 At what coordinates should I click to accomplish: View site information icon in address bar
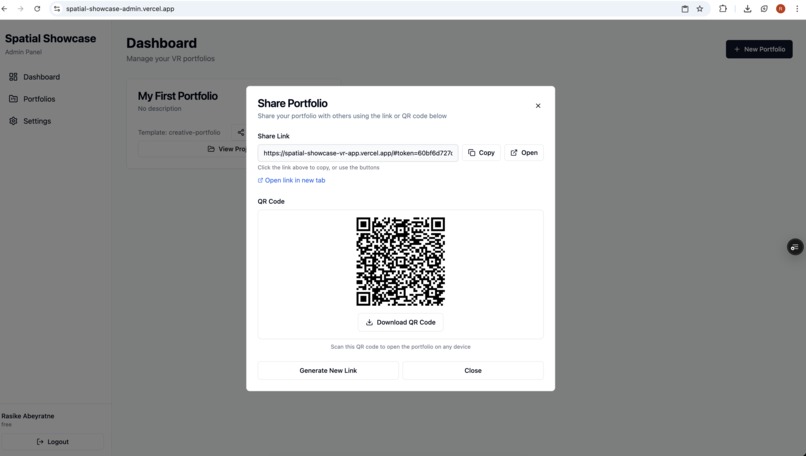click(57, 9)
